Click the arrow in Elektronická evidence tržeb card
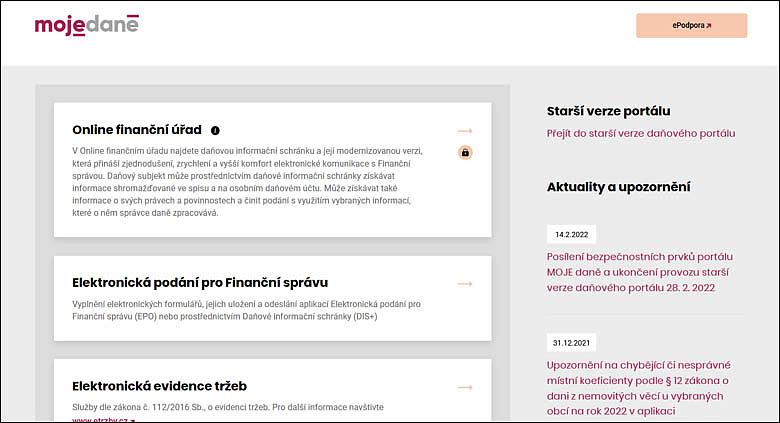 pos(465,387)
